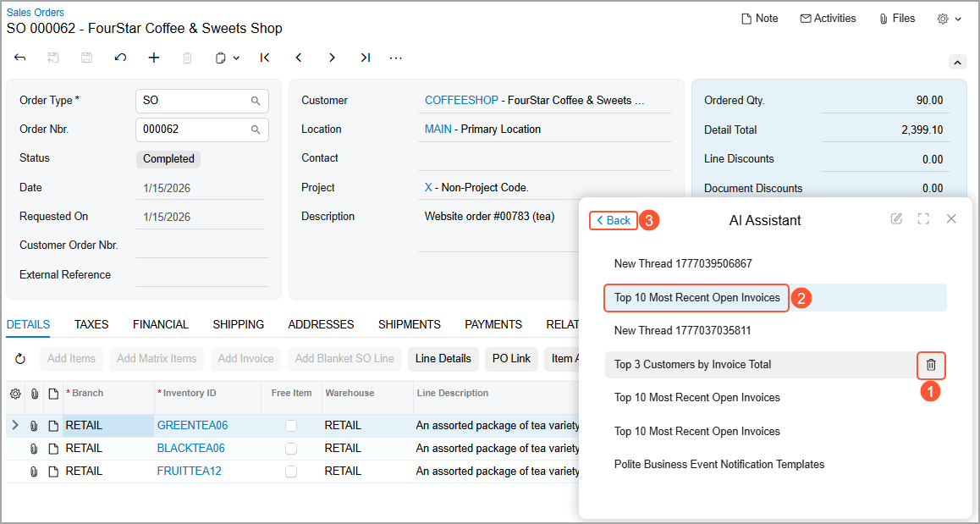Open FRUITTEA12 inventory link
This screenshot has width=980, height=524.
(x=190, y=471)
